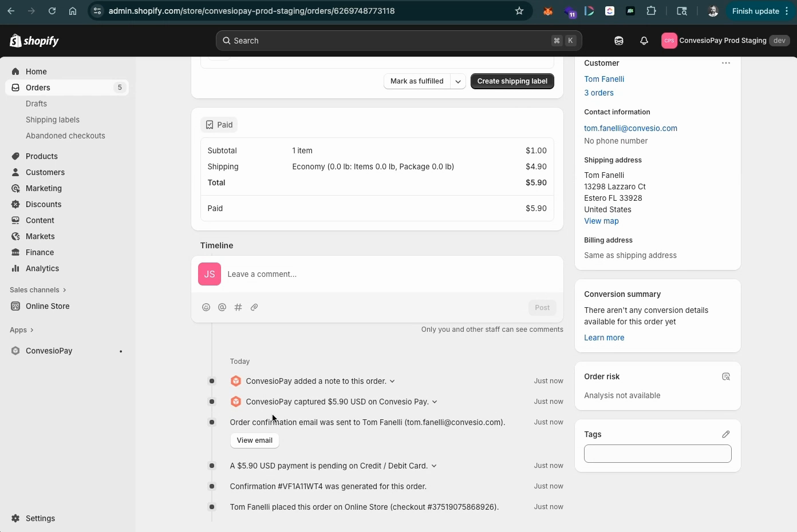This screenshot has height=532, width=797.
Task: Navigate to Customers
Action: tap(45, 172)
